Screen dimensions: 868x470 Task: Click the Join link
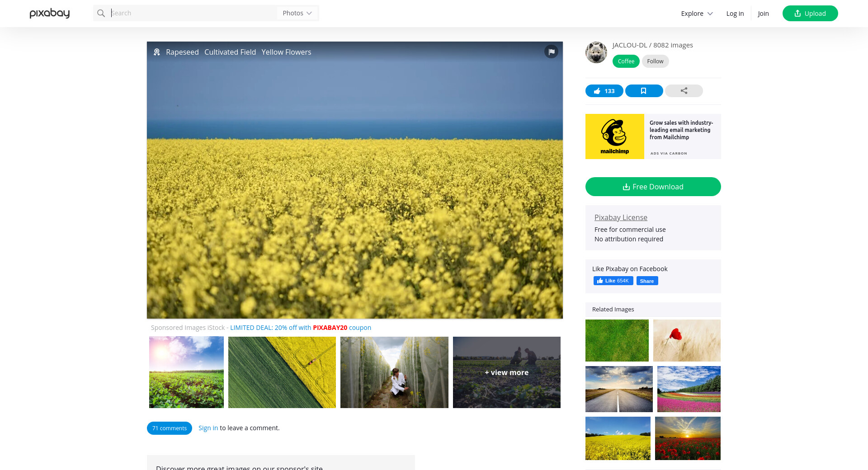764,14
